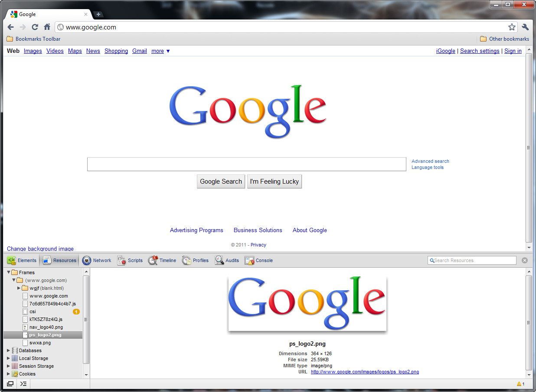Select kTK5Z78z4iQ.js in resource tree

coord(43,319)
